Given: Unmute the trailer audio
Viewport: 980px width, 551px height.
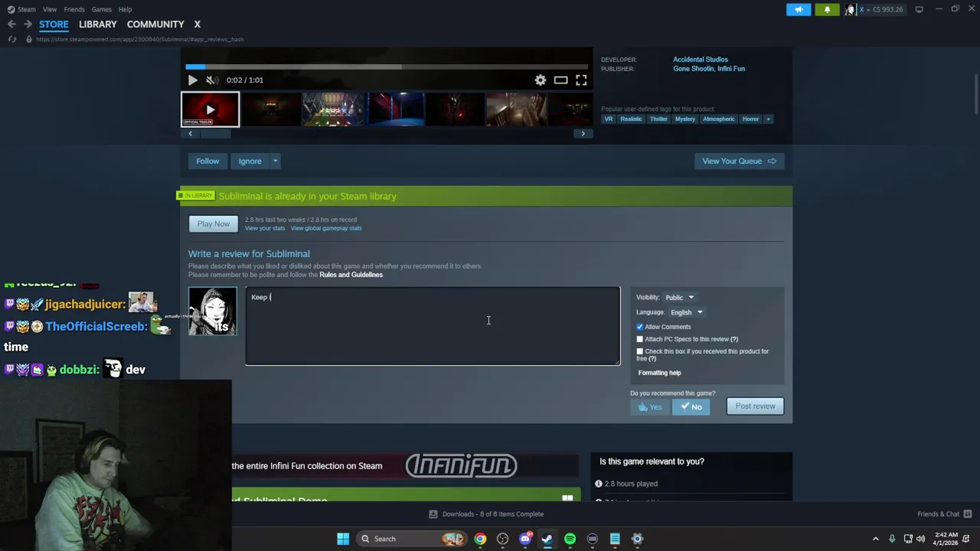Looking at the screenshot, I should [x=211, y=80].
